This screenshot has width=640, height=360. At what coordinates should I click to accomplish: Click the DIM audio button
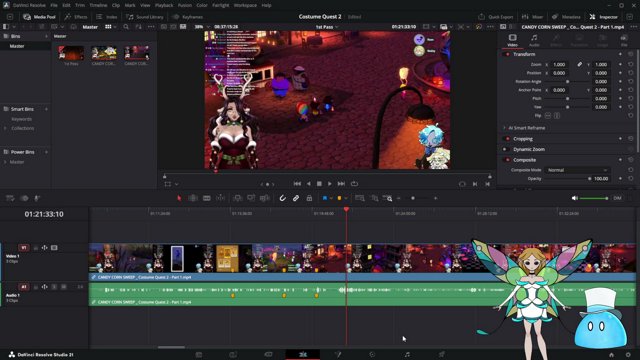617,198
